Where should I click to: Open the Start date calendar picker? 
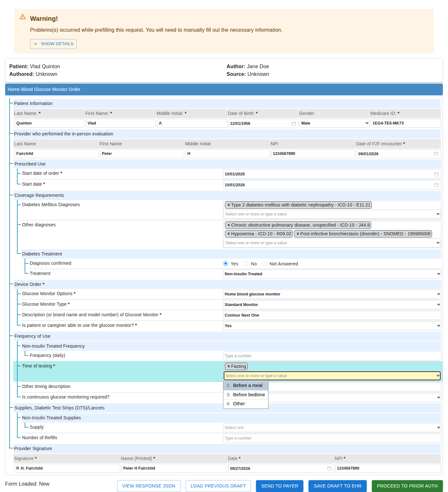(436, 185)
